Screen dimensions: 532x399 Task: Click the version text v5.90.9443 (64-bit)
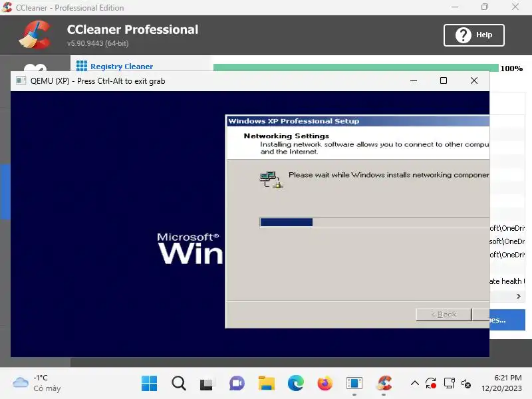point(98,43)
